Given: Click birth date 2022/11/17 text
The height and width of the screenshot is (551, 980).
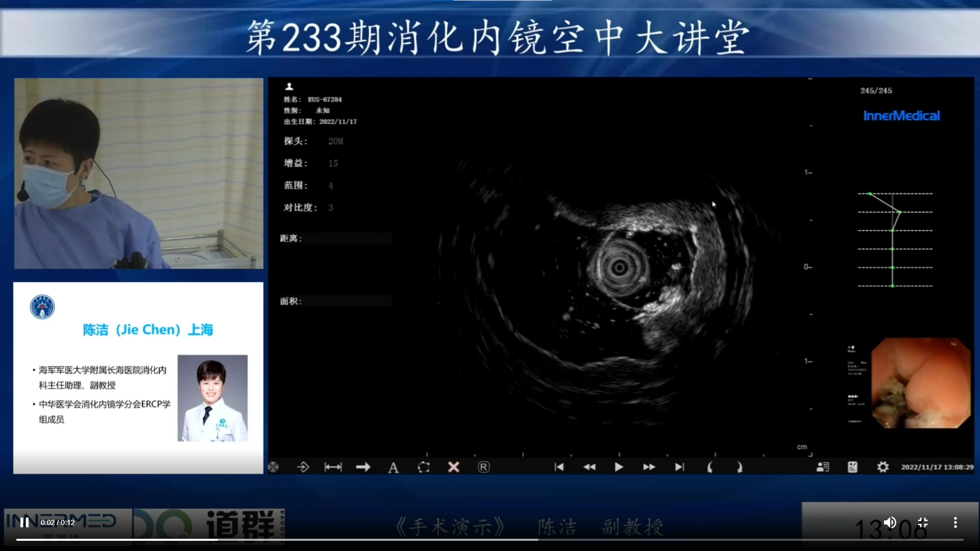Looking at the screenshot, I should (x=338, y=121).
